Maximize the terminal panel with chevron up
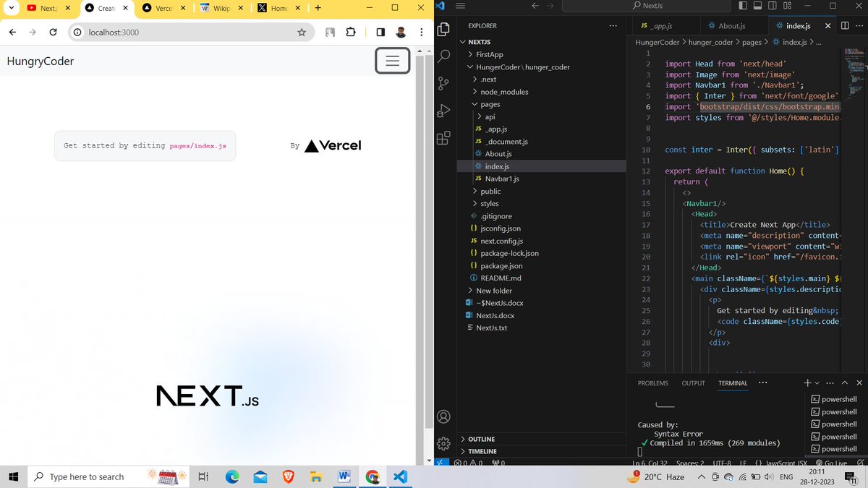The width and height of the screenshot is (868, 488). pos(845,382)
